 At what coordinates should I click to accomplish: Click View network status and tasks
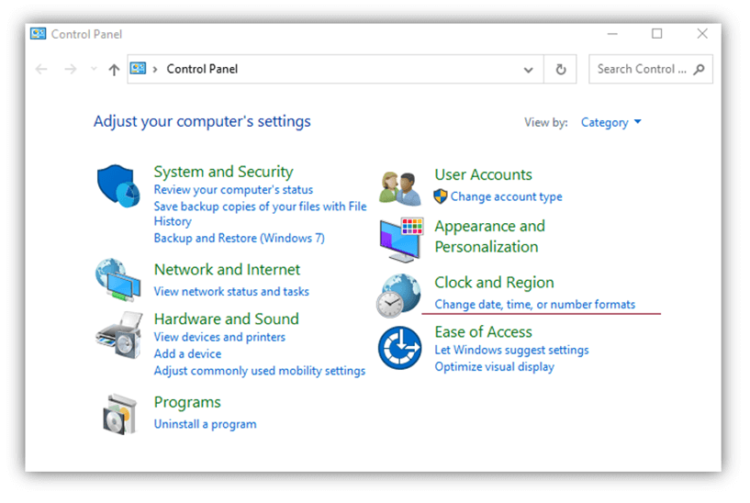(x=231, y=292)
